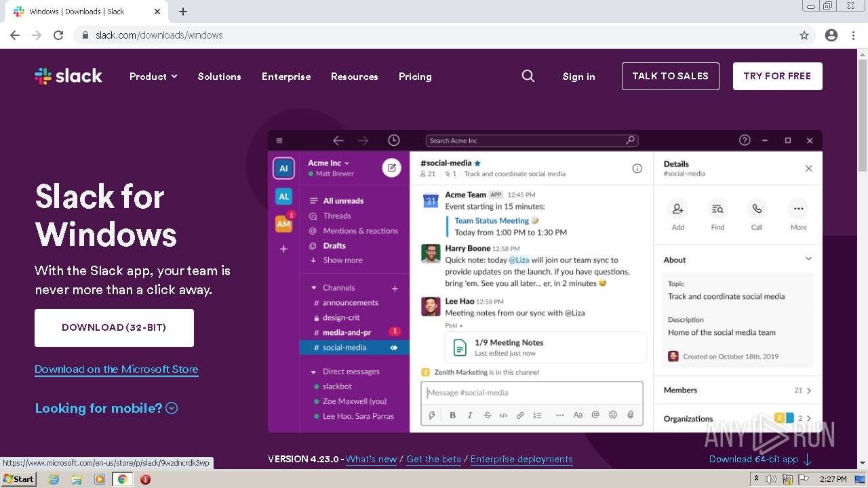
Task: Click the Slack logo in header
Action: pos(68,76)
